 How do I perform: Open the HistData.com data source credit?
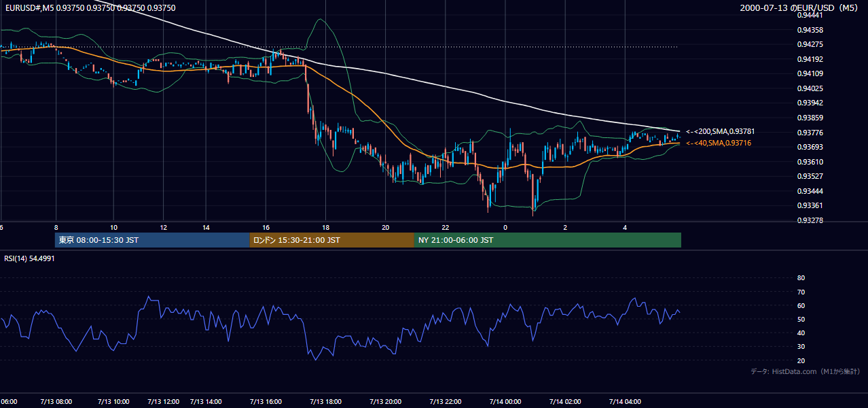click(x=806, y=371)
